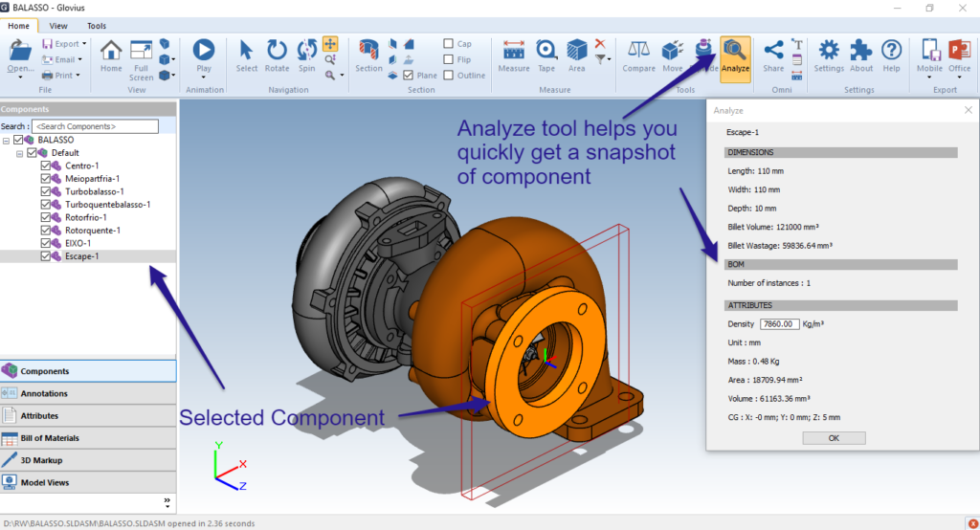Open the Attributes panel
This screenshot has width=980, height=530.
pyautogui.click(x=88, y=415)
